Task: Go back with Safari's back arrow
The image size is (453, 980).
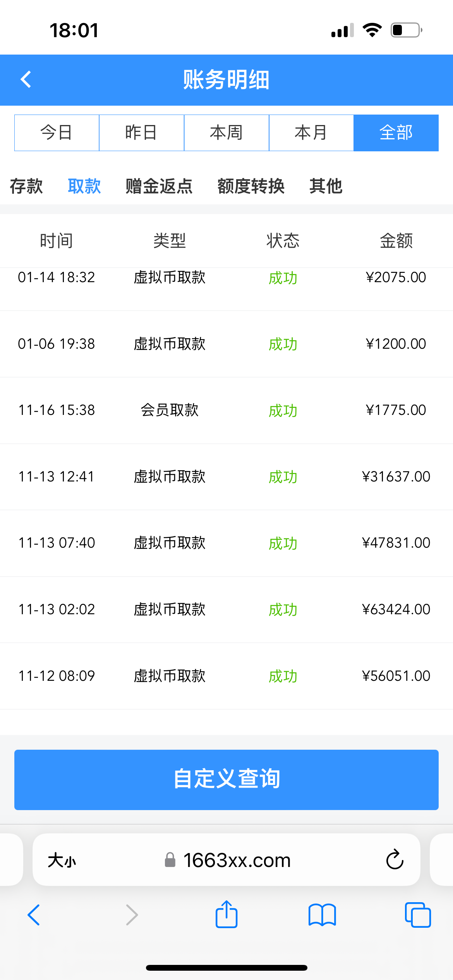Action: click(x=34, y=915)
